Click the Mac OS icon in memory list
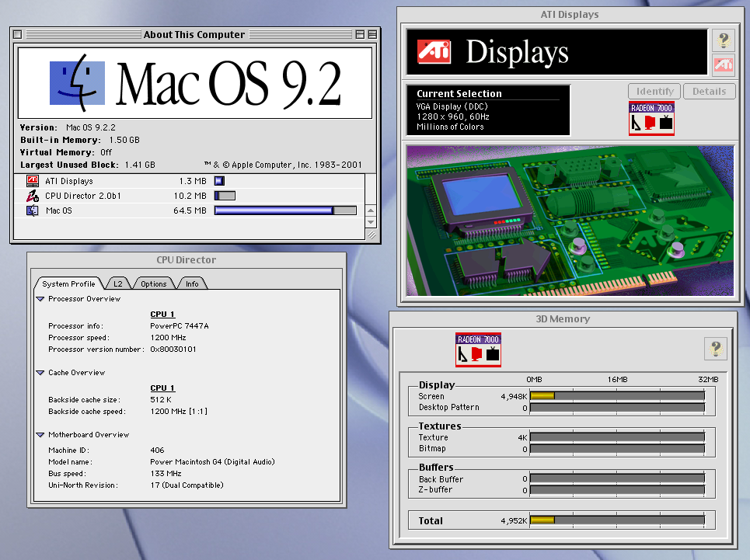The width and height of the screenshot is (750, 560). (x=33, y=210)
